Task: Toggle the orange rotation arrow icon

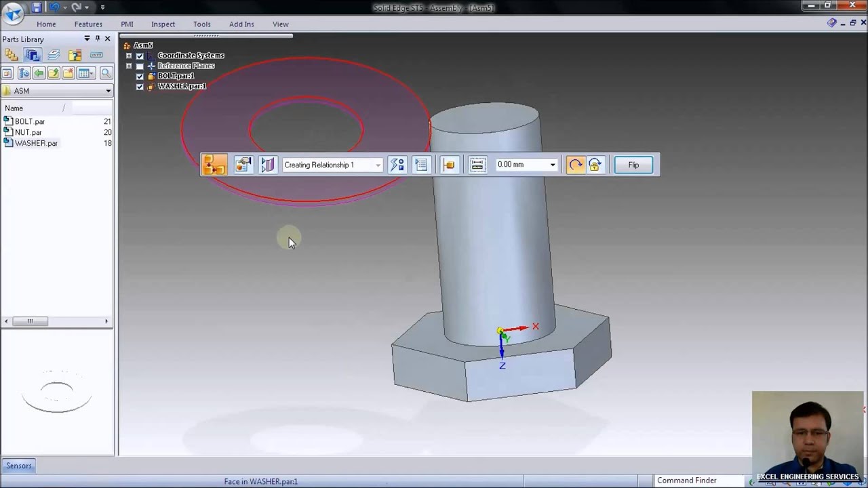Action: [x=575, y=165]
